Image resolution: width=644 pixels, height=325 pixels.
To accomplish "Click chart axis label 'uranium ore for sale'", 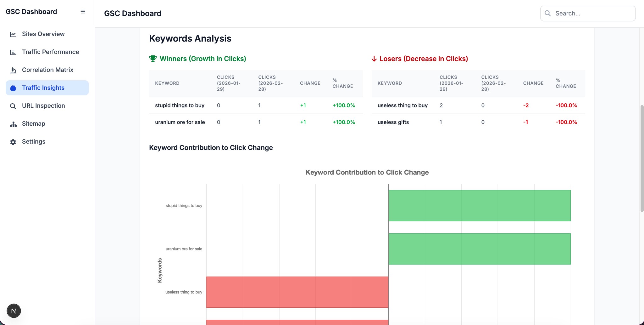I will click(x=184, y=249).
